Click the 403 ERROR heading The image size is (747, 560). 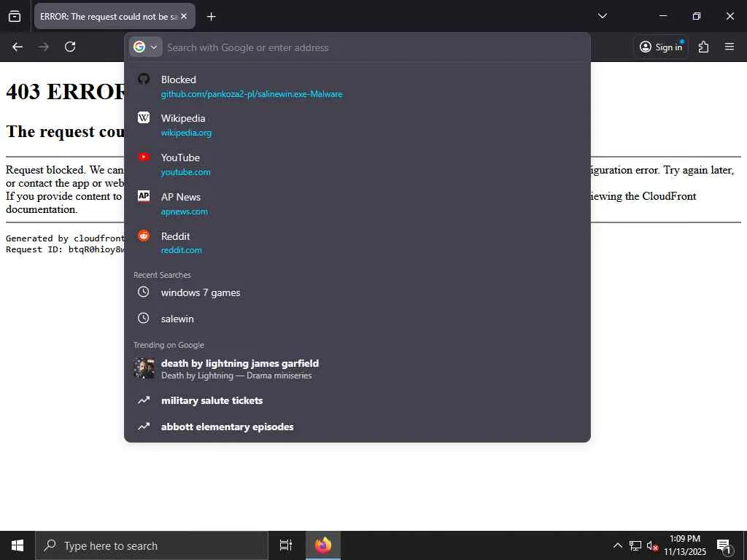pyautogui.click(x=65, y=92)
